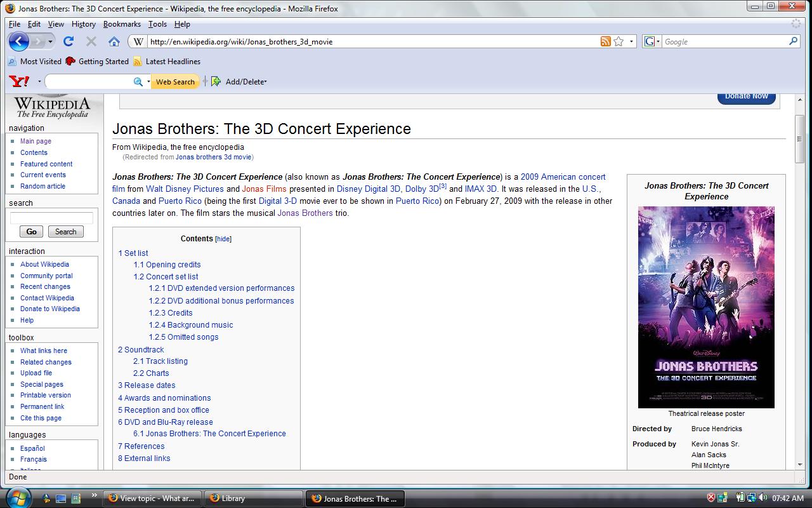Screen dimensions: 812x508
Task: Click the magnifier icon in Google search box
Action: tap(793, 41)
